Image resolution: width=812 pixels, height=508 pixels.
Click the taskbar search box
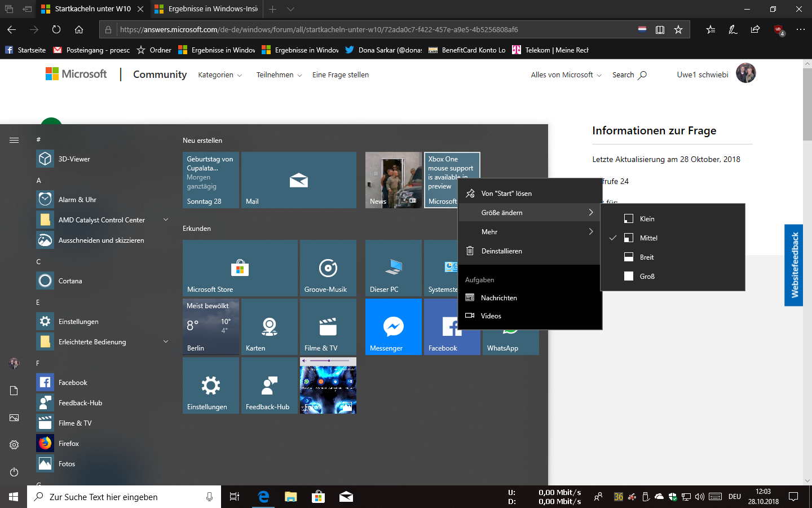(x=124, y=497)
